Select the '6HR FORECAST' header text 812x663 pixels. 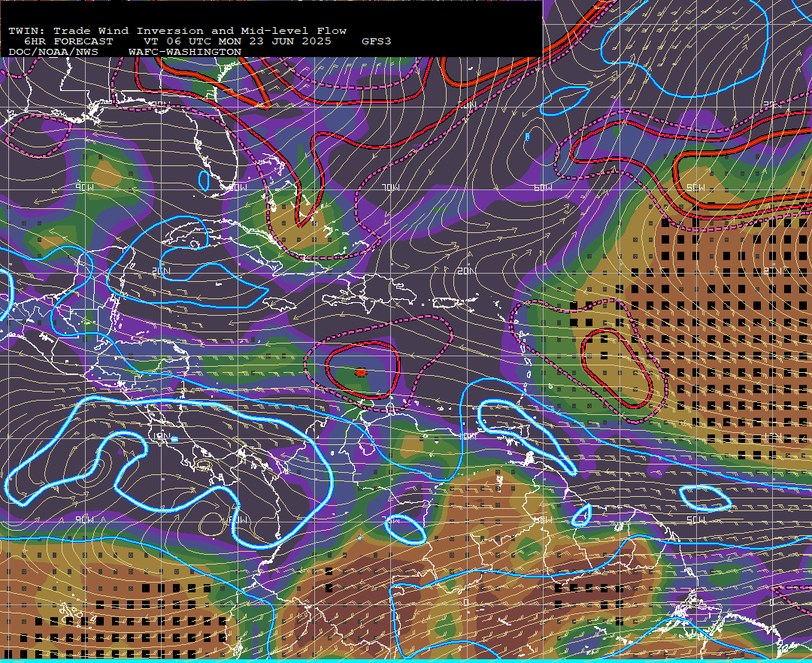click(68, 41)
